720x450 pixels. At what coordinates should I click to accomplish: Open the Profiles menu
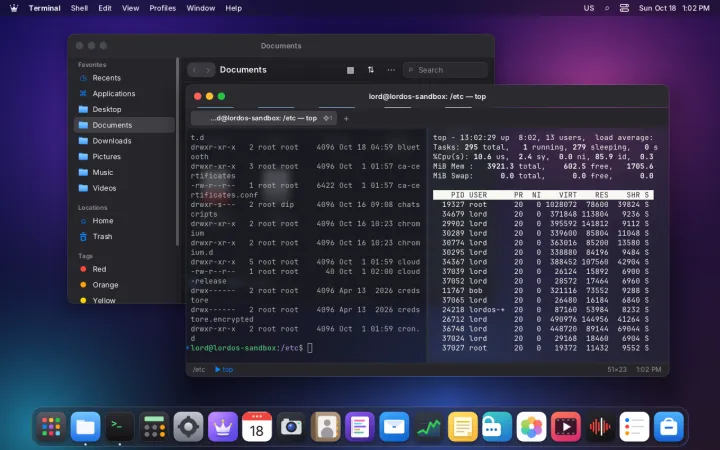pos(163,8)
